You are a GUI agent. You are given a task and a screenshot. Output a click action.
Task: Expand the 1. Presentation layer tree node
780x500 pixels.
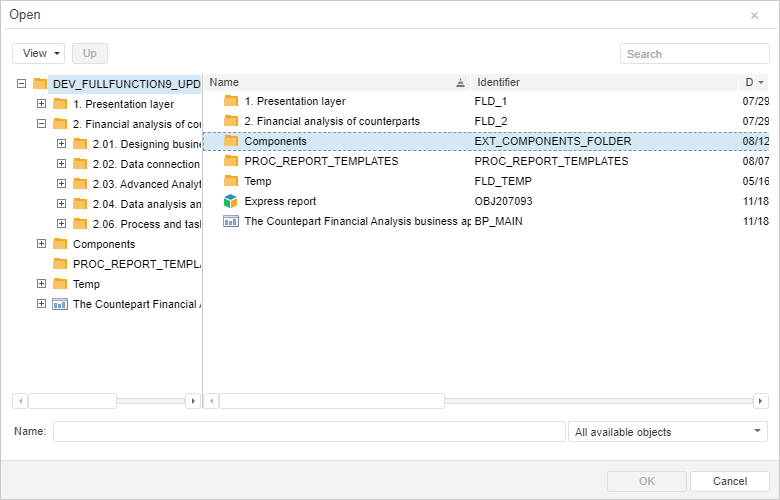[41, 104]
